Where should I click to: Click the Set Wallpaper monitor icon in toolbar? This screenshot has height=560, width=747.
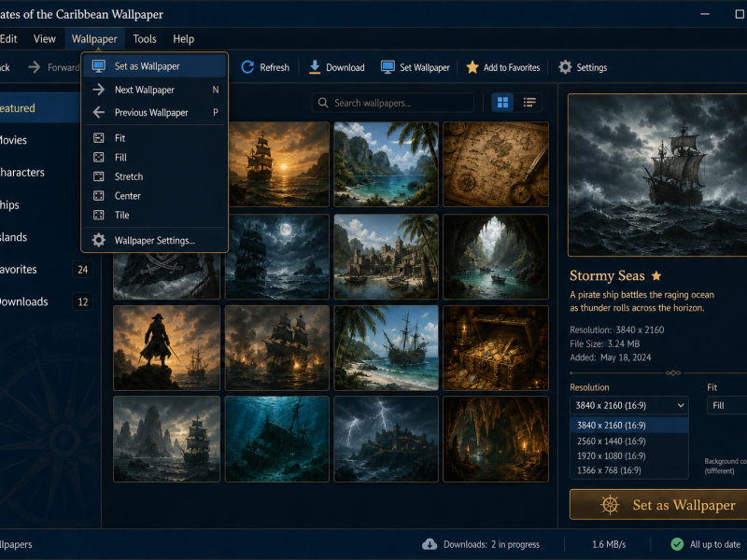388,67
